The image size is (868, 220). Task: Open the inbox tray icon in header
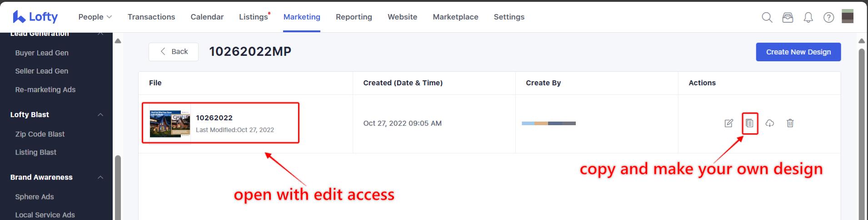pyautogui.click(x=788, y=17)
